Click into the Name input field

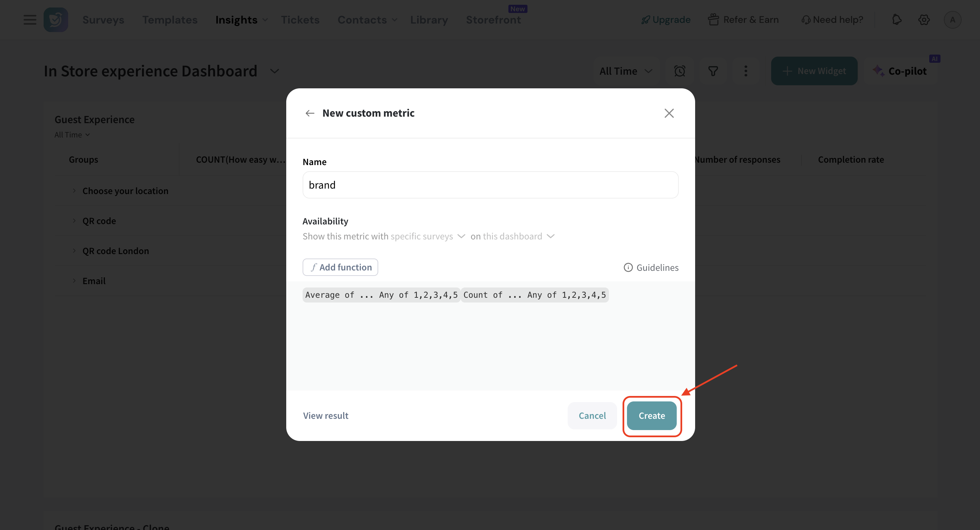point(490,185)
